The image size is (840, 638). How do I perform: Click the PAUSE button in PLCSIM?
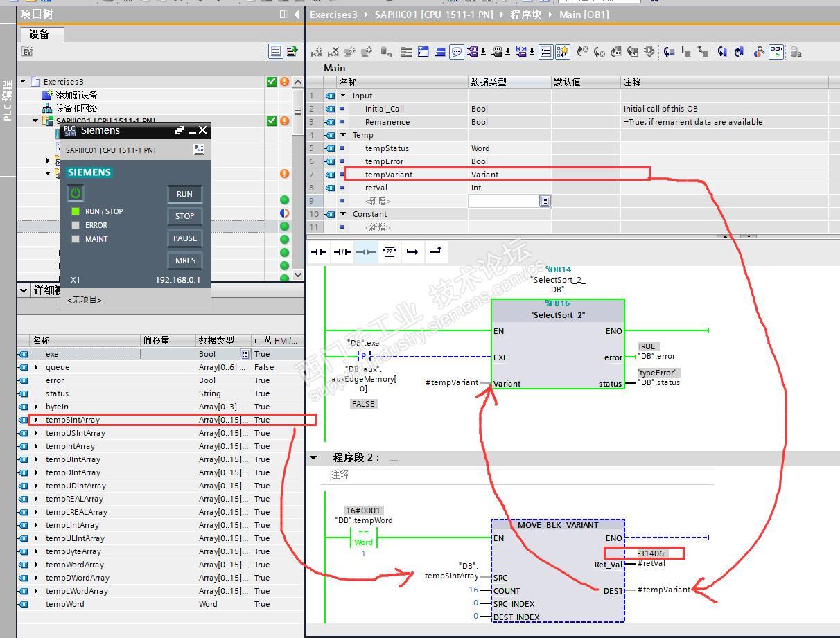pyautogui.click(x=184, y=238)
